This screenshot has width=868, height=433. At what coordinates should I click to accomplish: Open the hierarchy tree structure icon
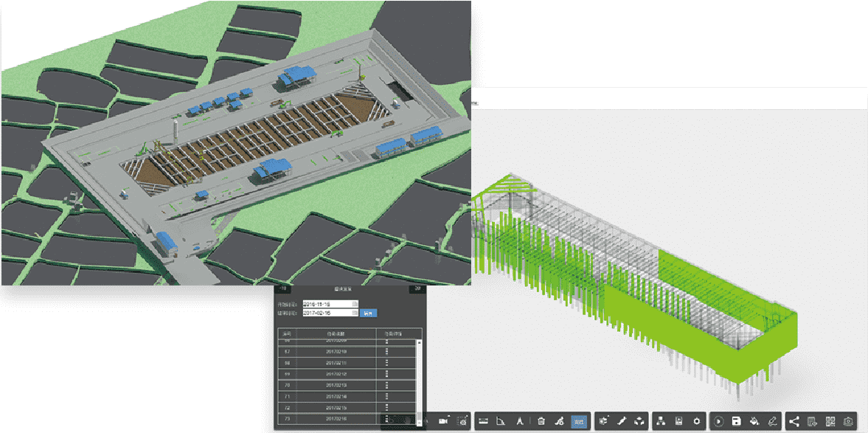(660, 421)
